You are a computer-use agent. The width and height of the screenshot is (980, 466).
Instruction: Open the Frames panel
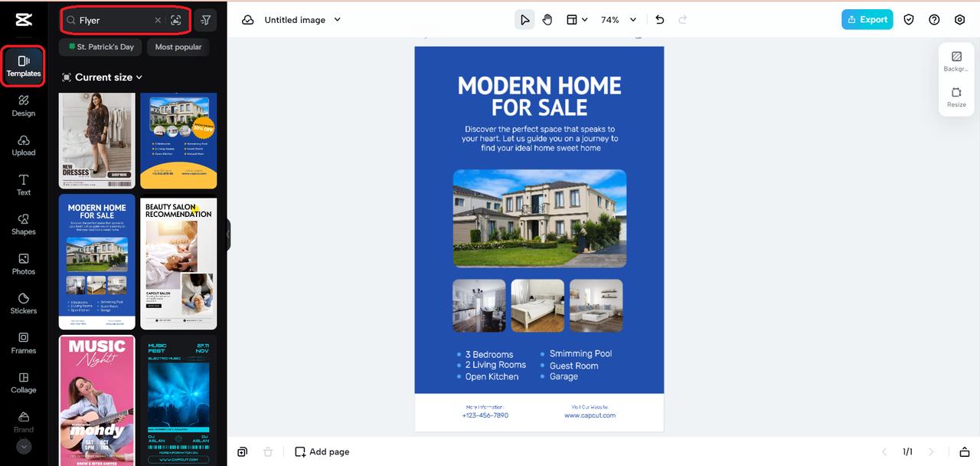pos(24,343)
